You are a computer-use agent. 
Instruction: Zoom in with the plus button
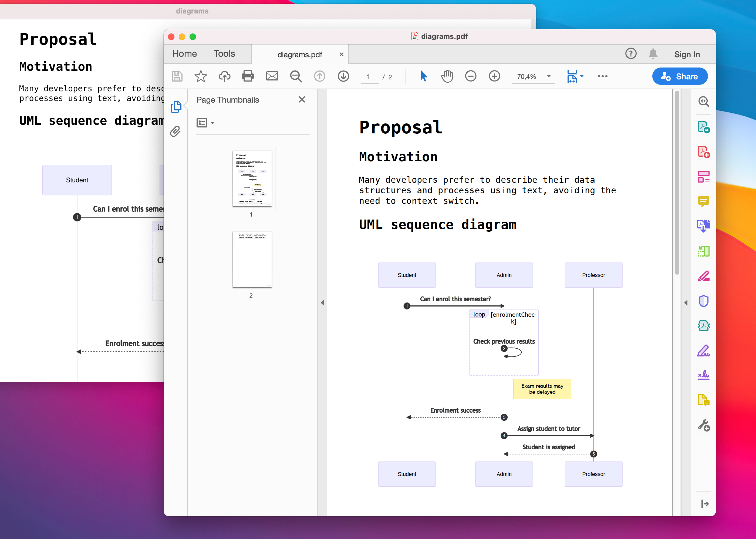tap(494, 76)
